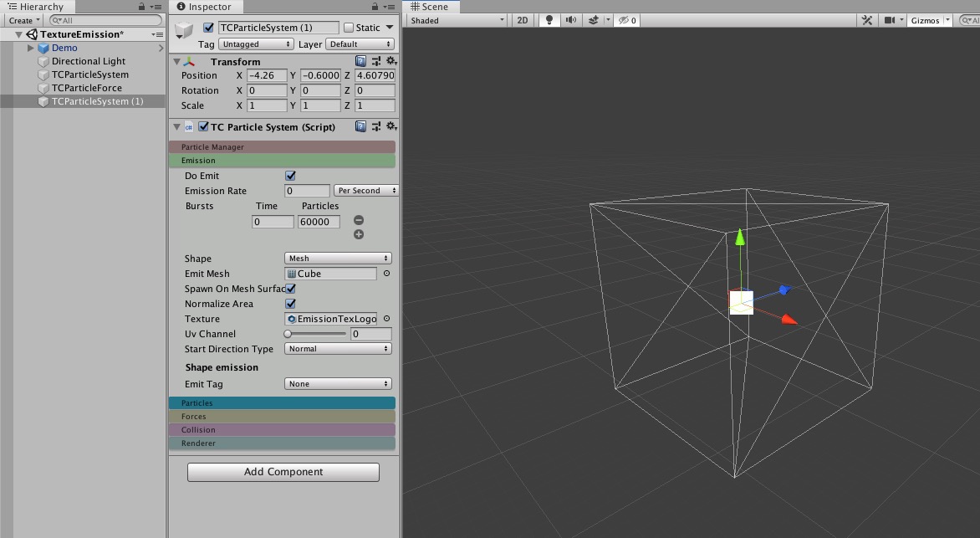The width and height of the screenshot is (980, 538).
Task: Remove burst with minus icon
Action: click(359, 220)
